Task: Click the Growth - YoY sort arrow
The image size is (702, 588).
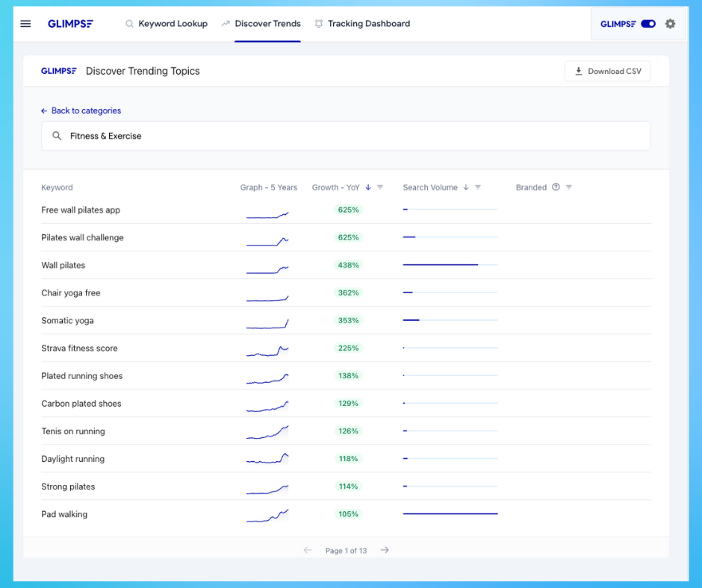Action: tap(368, 187)
